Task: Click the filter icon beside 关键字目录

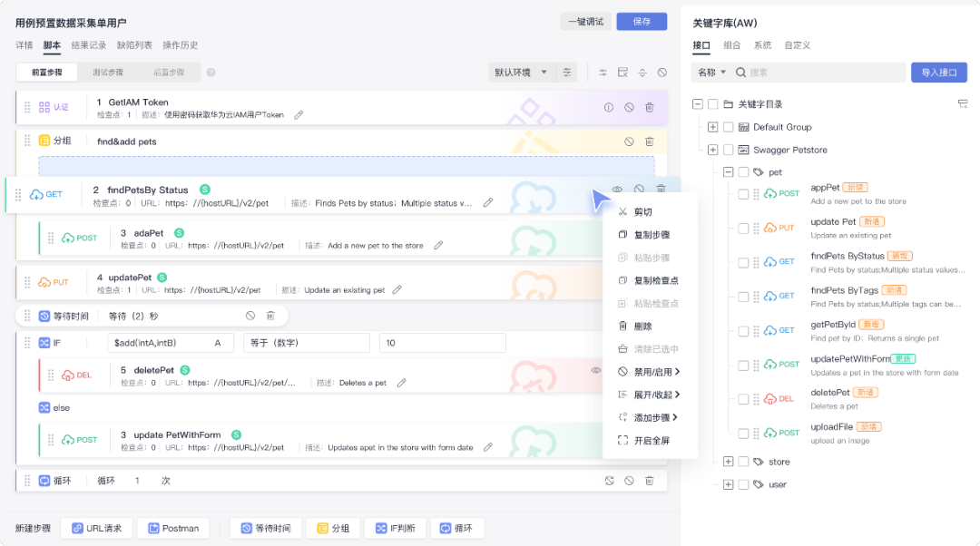Action: click(x=963, y=103)
